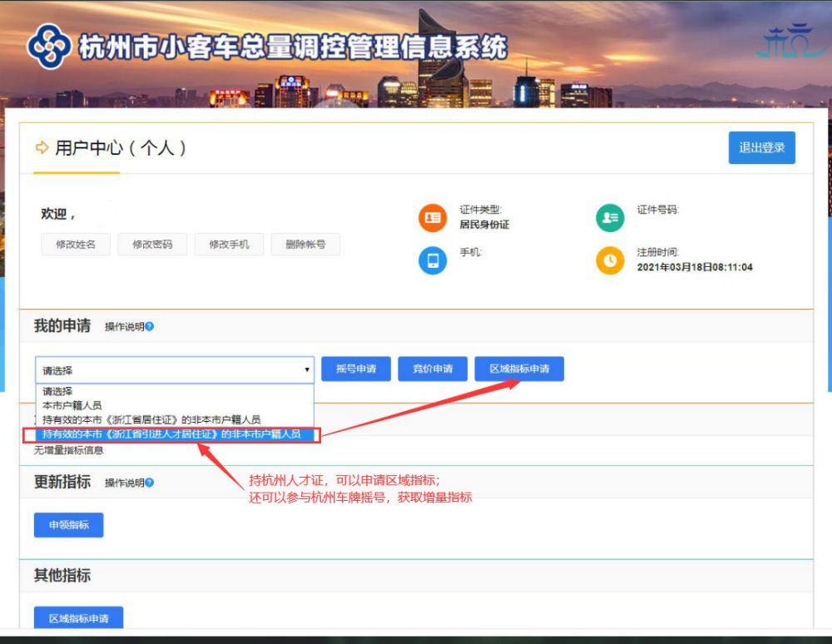Viewport: 832px width, 644px height.
Task: Click the 竞价申请 button
Action: tap(433, 369)
